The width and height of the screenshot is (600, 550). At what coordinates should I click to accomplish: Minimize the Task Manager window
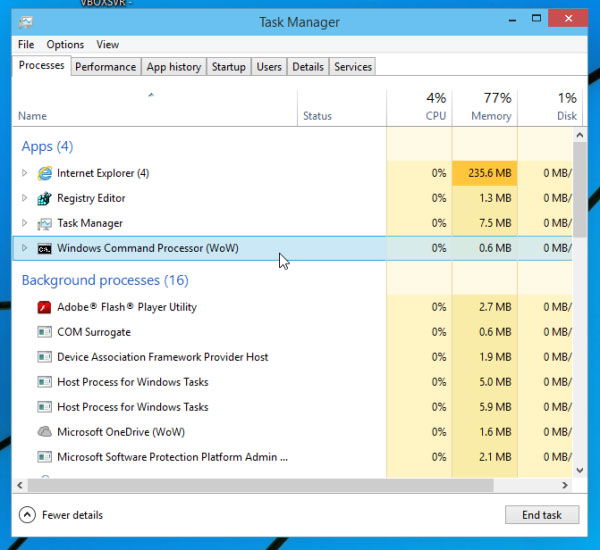(512, 20)
